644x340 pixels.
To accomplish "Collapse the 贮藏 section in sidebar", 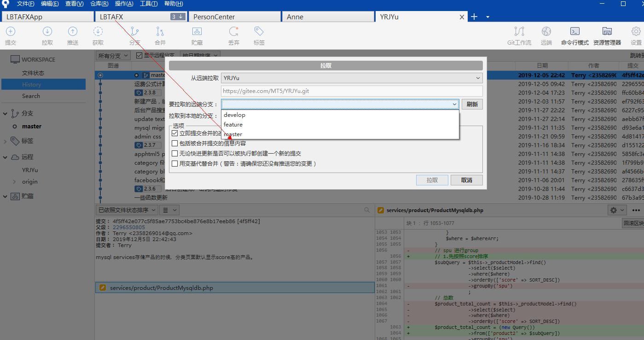I will tap(6, 196).
